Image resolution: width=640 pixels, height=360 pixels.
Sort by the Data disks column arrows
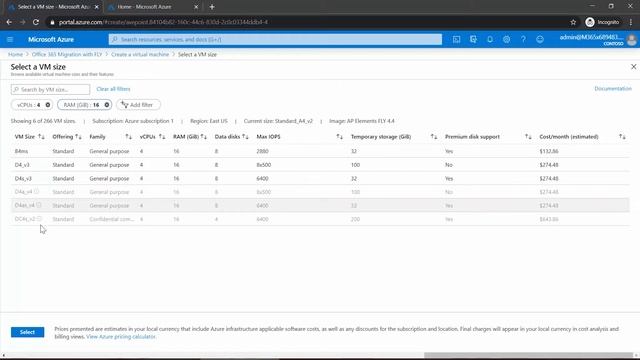pos(245,137)
